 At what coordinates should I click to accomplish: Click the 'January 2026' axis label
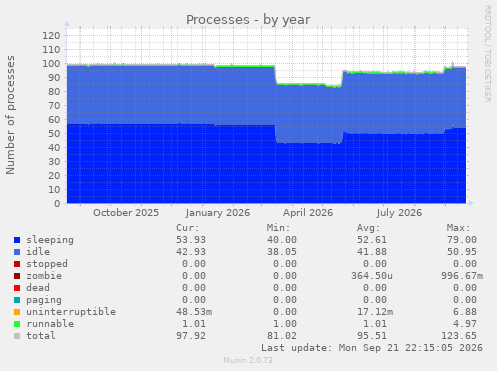(218, 213)
